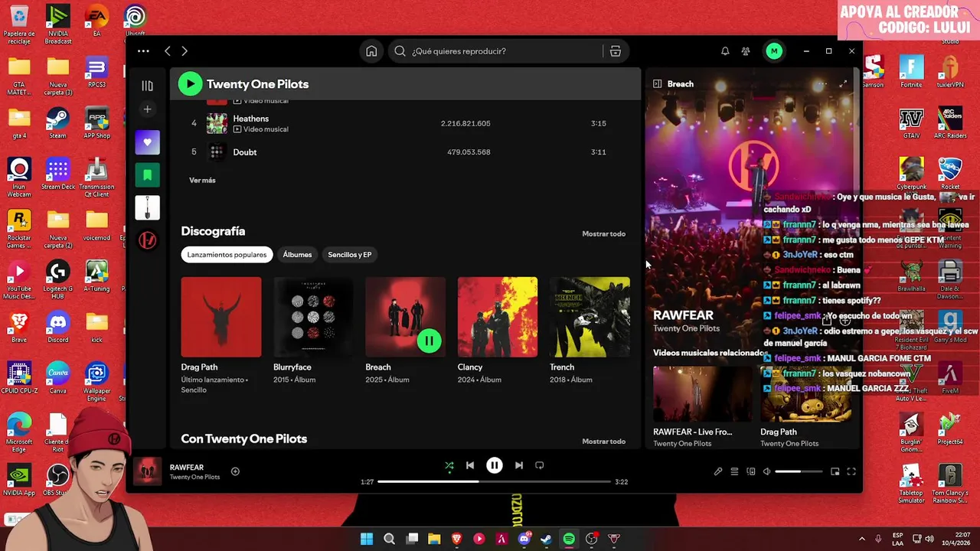
Task: Toggle shuffle in the player bar
Action: pyautogui.click(x=449, y=465)
